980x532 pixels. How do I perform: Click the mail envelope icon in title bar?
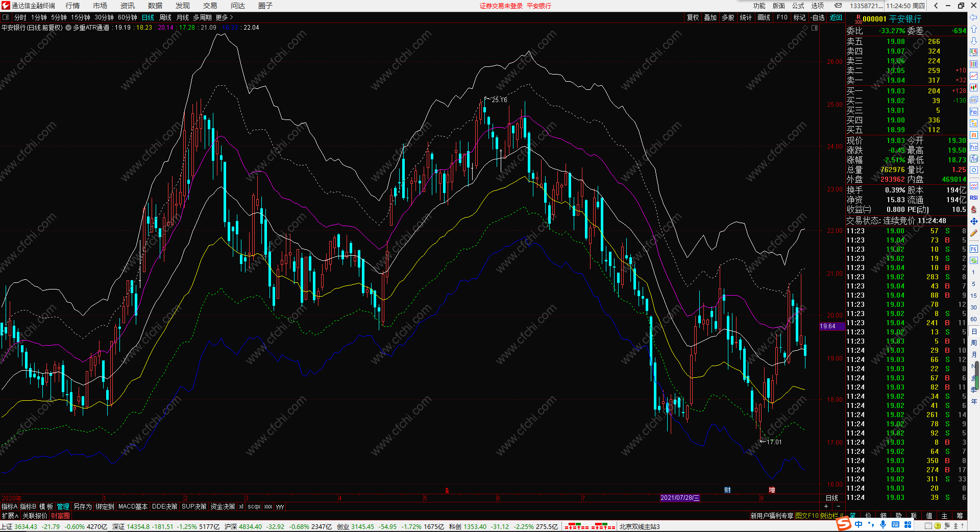pyautogui.click(x=838, y=6)
